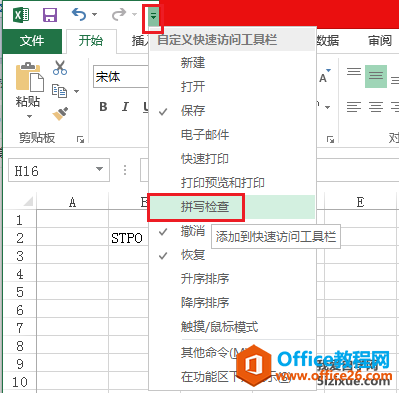Switch to the 数据 (Data) tab
The height and width of the screenshot is (393, 399).
pyautogui.click(x=328, y=41)
